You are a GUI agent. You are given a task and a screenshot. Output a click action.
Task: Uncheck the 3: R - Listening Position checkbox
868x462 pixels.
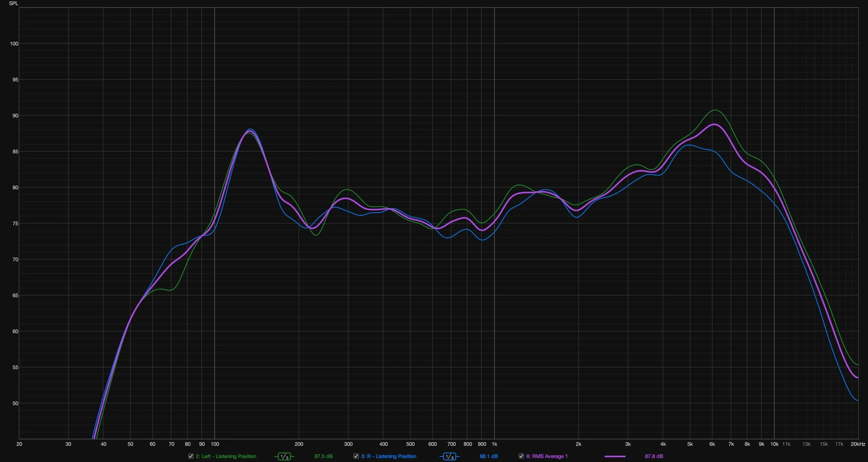point(356,456)
